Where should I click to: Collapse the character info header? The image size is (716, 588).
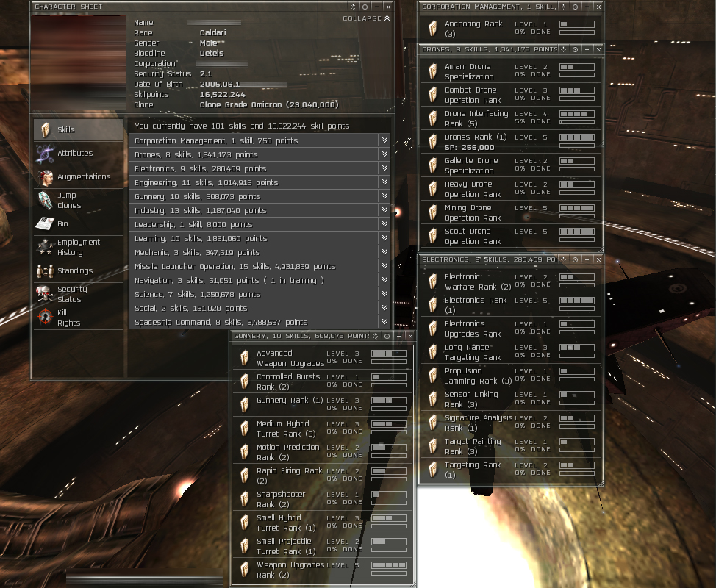click(366, 18)
